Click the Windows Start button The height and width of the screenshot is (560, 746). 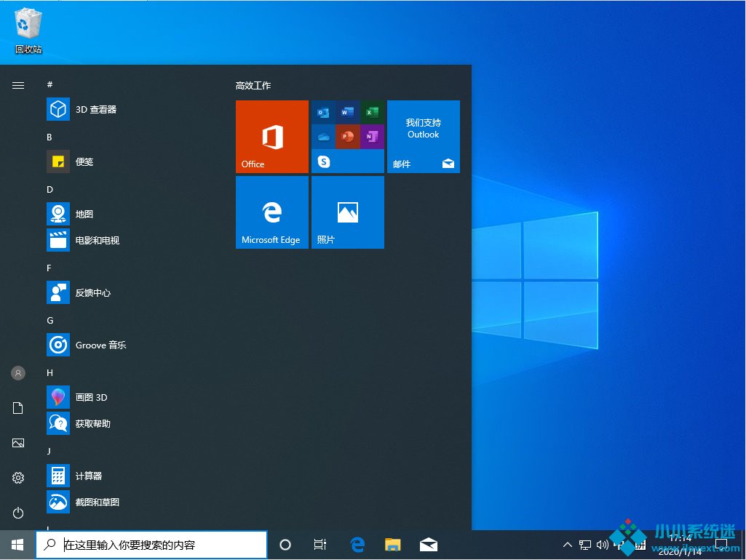coord(17,545)
